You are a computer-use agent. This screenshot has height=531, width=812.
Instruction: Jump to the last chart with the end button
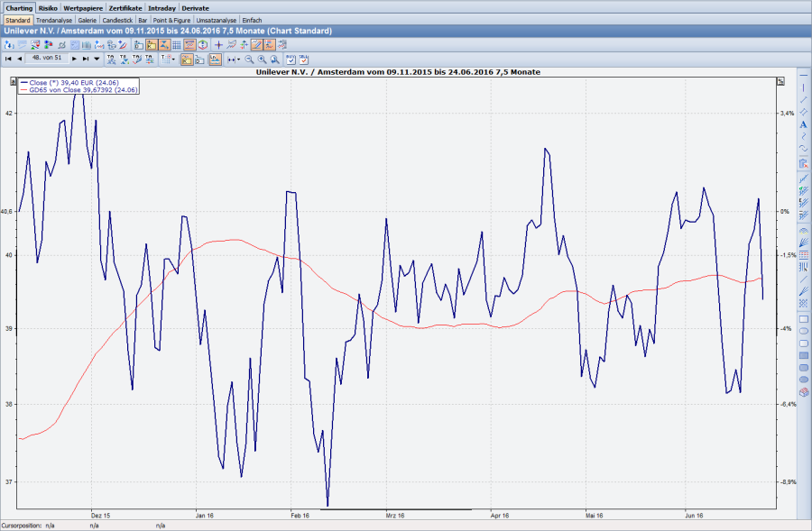85,60
